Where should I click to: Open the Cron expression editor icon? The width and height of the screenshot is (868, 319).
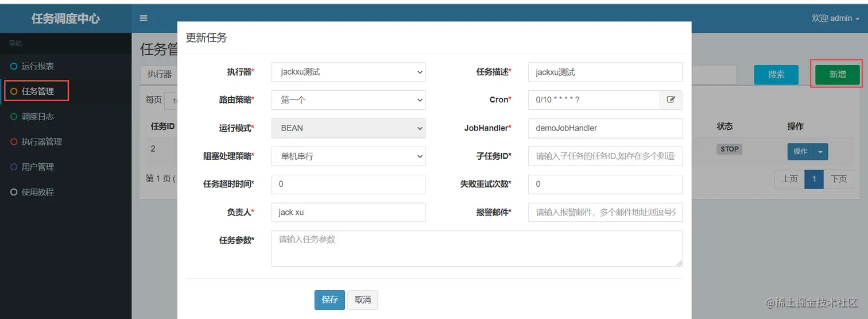(x=671, y=99)
